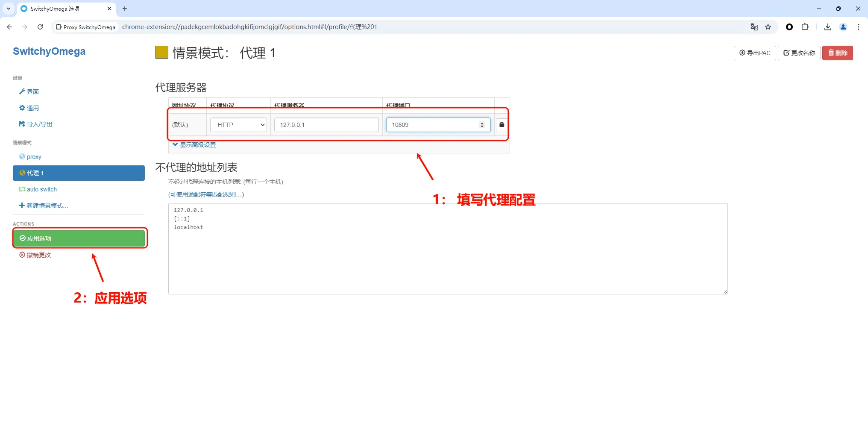868x435 pixels.
Task: Open Extensions puzzle menu
Action: (805, 27)
